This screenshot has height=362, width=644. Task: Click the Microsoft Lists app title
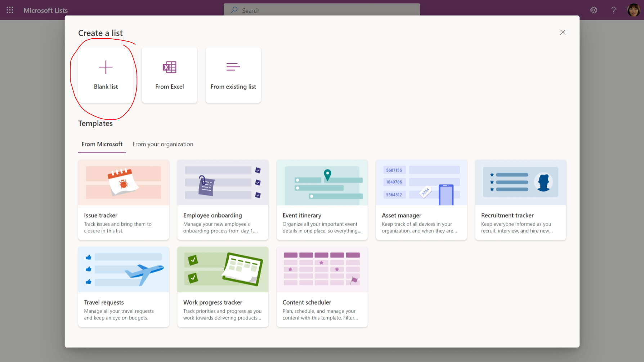coord(46,10)
